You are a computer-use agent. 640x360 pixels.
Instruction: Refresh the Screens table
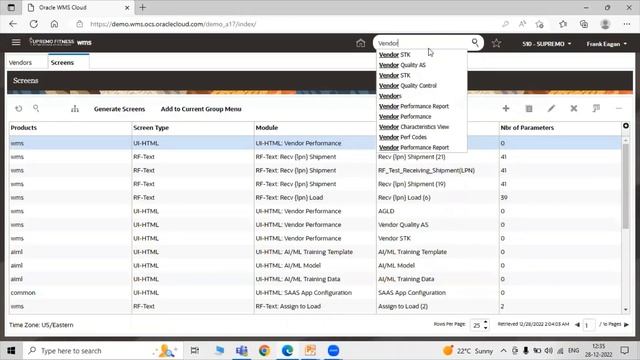[19, 109]
